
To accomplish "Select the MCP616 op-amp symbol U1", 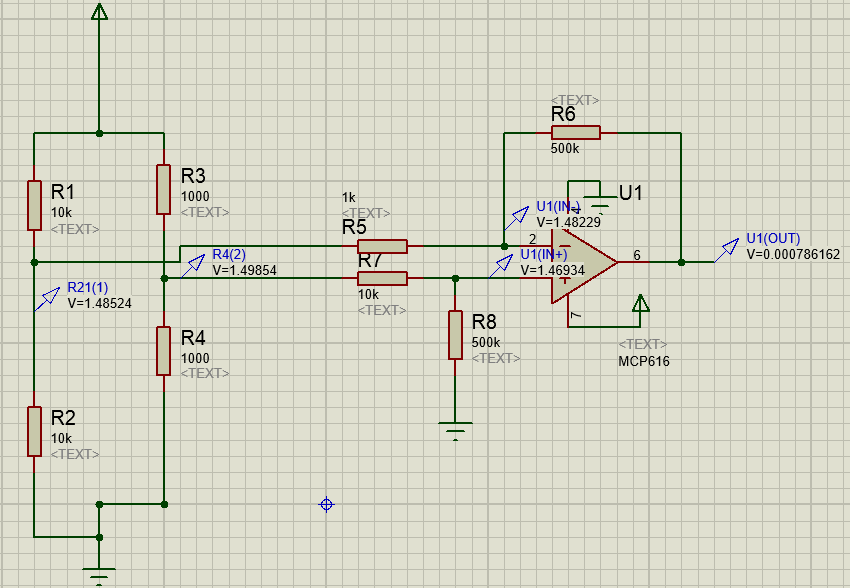I will point(580,260).
